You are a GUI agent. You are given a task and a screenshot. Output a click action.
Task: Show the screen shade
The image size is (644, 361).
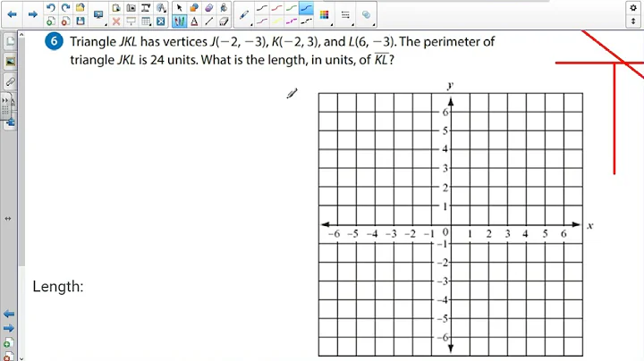coord(131,21)
